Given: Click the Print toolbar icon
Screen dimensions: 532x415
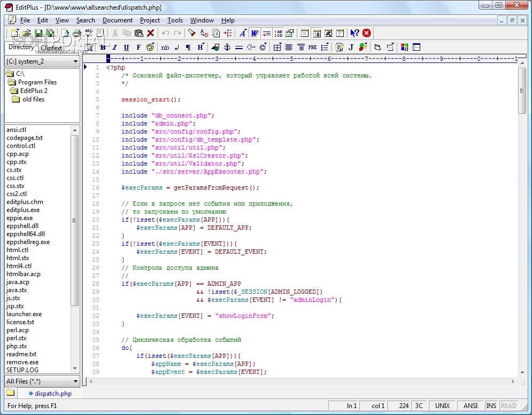Looking at the screenshot, I should tap(77, 33).
